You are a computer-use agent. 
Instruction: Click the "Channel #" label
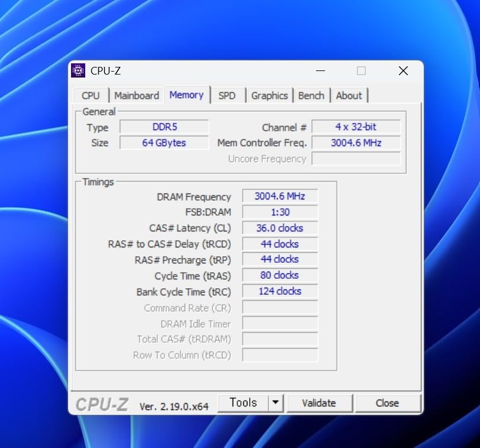pos(284,128)
